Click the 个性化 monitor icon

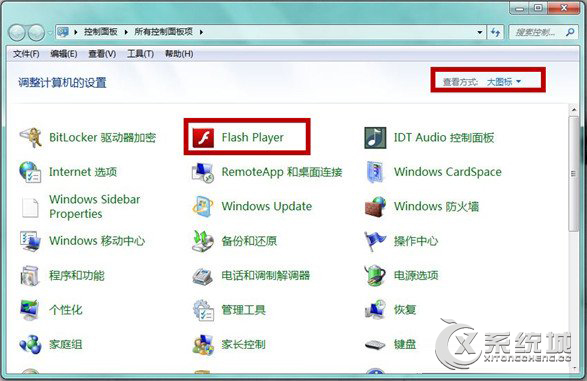[31, 310]
